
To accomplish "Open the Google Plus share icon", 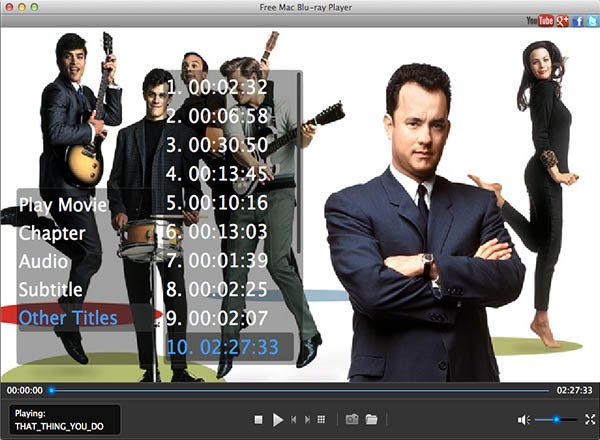I will tap(562, 21).
